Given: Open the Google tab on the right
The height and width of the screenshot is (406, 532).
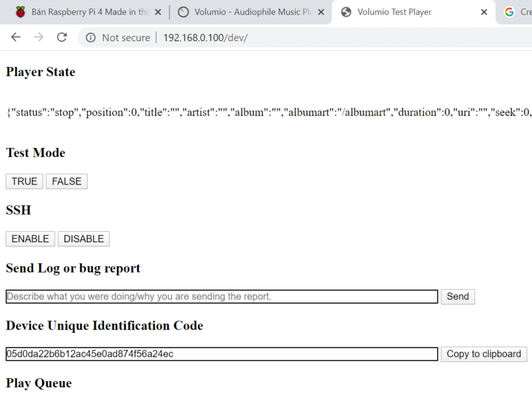Looking at the screenshot, I should point(517,12).
